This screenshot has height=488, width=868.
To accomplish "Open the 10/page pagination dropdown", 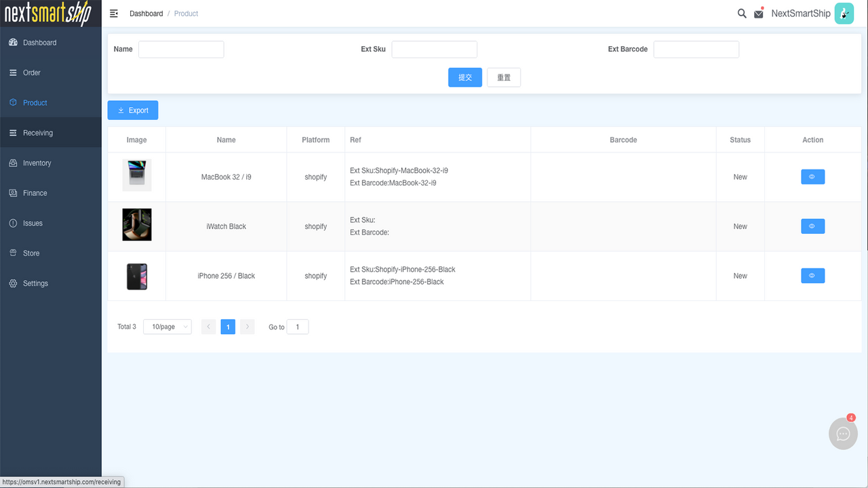I will coord(167,326).
